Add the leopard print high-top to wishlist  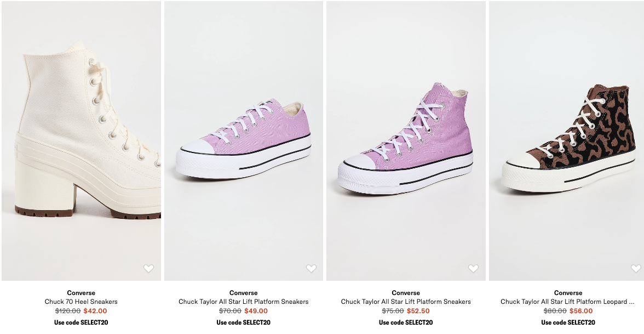(635, 268)
